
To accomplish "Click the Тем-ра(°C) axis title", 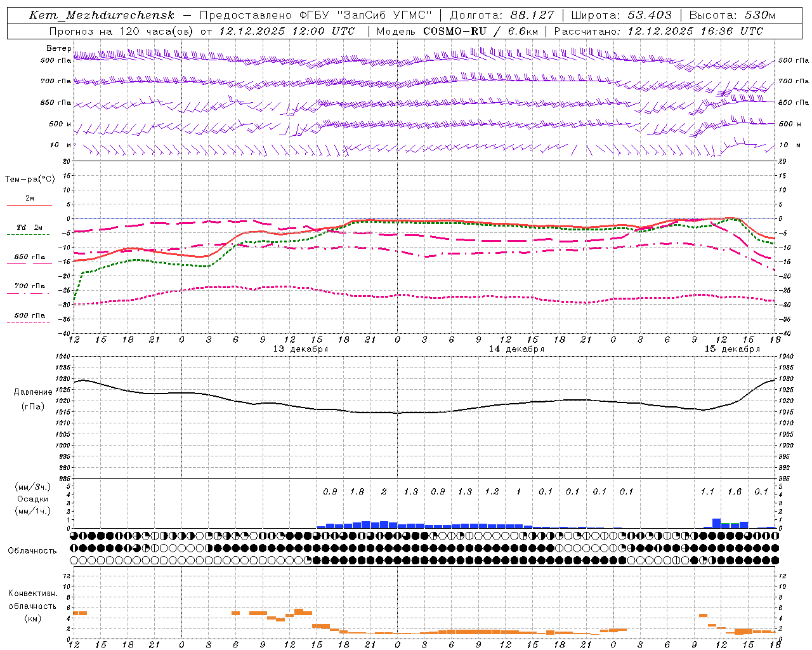I will [x=30, y=180].
